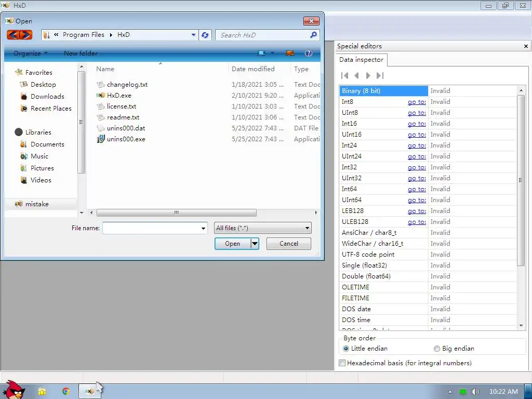Click the Search HxD field

click(x=262, y=35)
